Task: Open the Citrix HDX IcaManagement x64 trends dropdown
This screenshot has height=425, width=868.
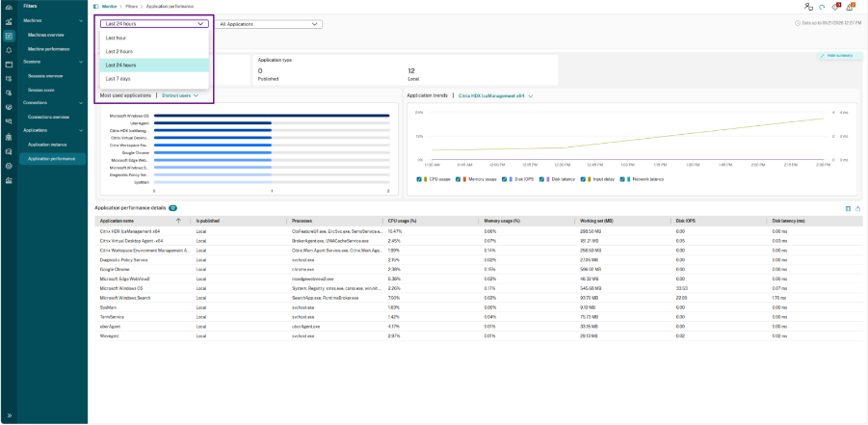Action: click(x=496, y=95)
